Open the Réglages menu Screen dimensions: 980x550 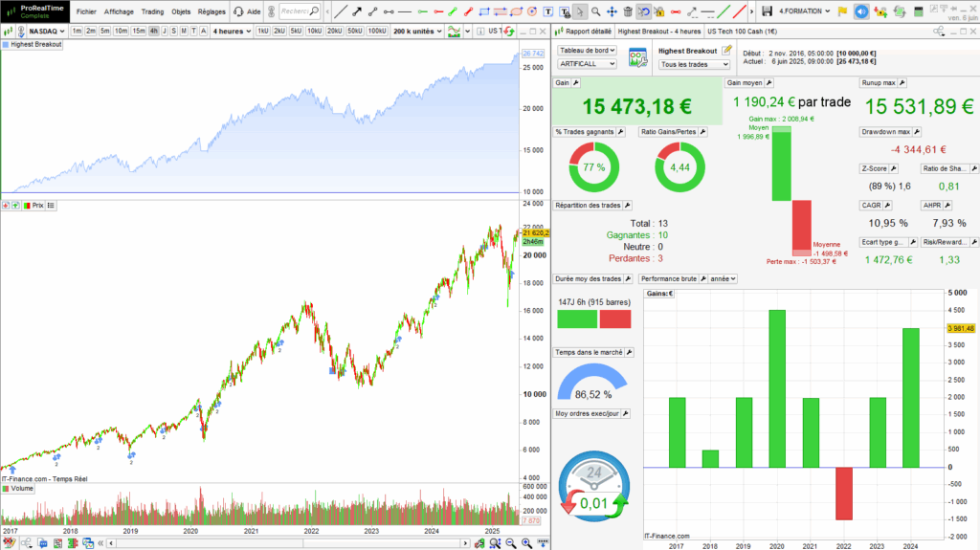click(212, 11)
